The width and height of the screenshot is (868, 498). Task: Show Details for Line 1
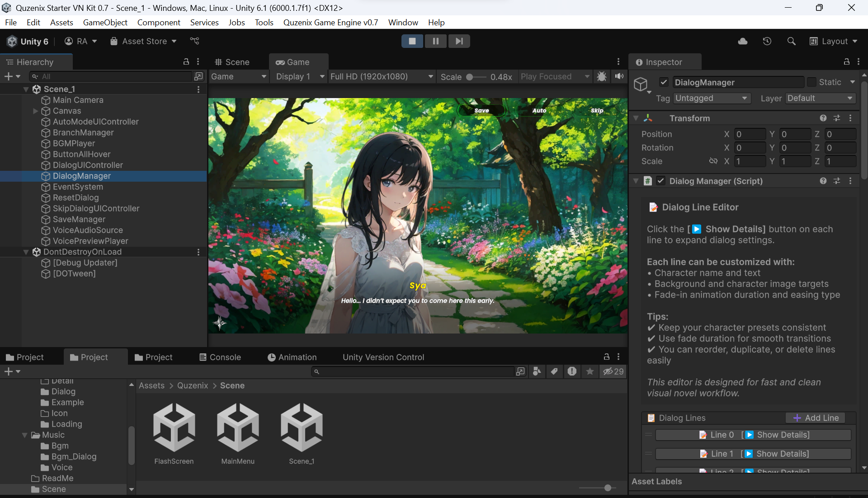pos(753,454)
